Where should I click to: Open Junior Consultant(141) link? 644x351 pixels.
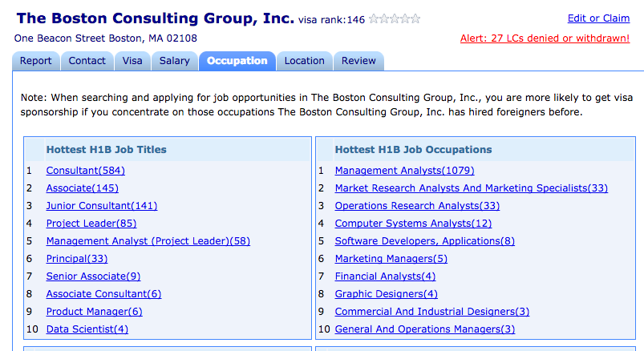click(101, 206)
